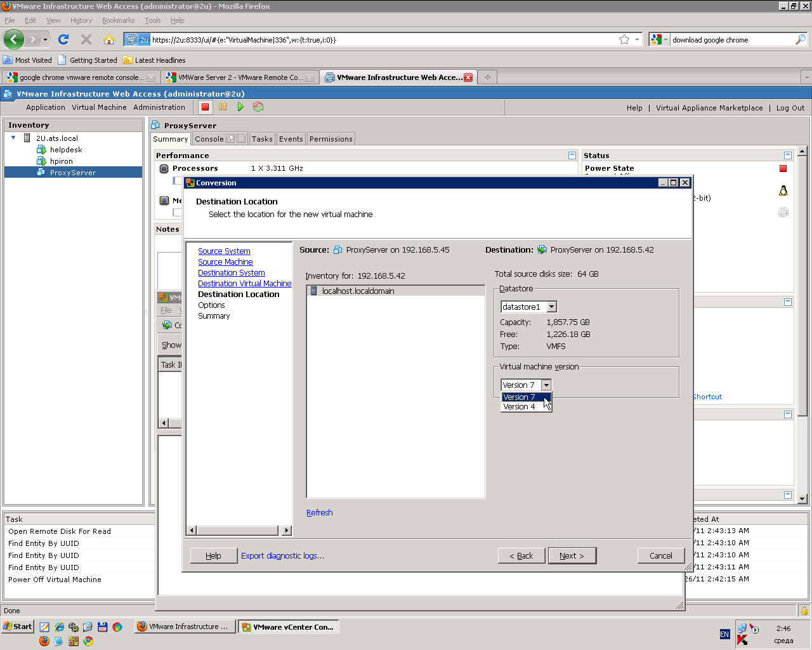Choose Version 4 from the list
812x650 pixels.
526,407
